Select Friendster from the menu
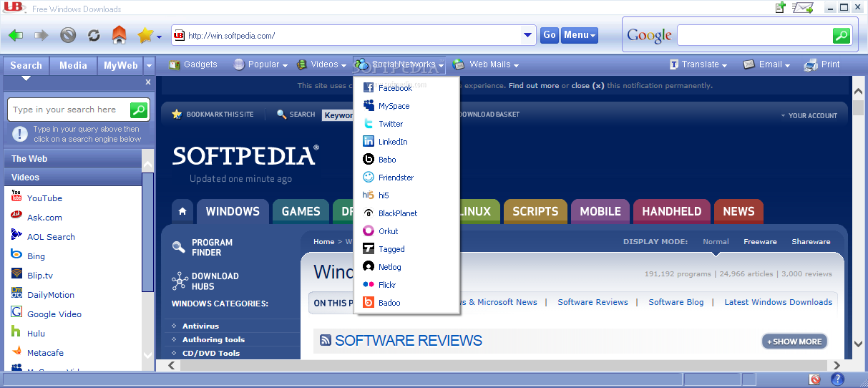Screen dimensions: 868x388 406,178
